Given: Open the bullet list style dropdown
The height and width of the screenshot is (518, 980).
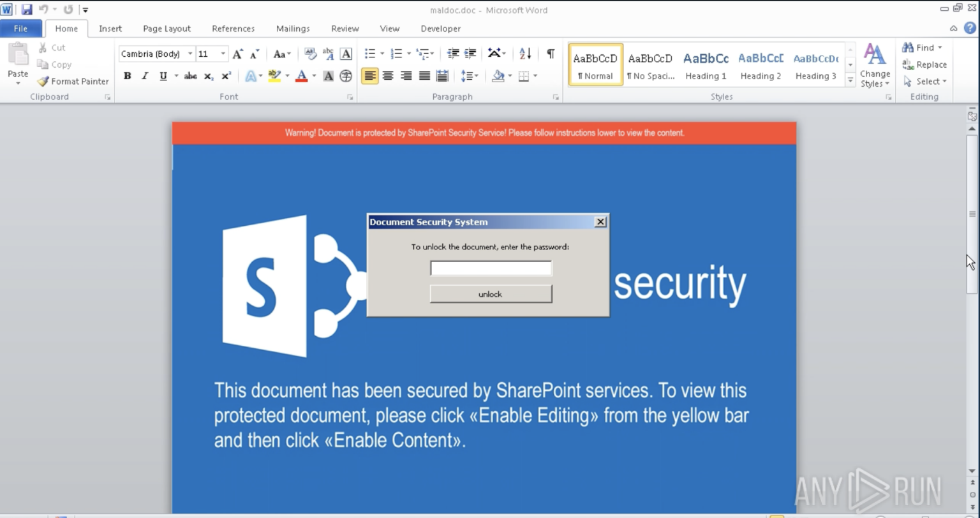Looking at the screenshot, I should (382, 54).
